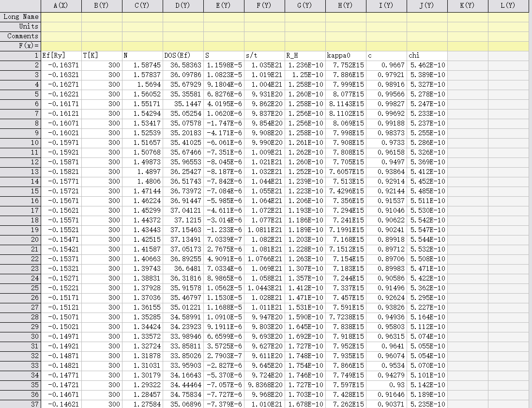Viewport: 532px width, 408px height.
Task: Select the cell containing -0.16371
Action: [x=61, y=65]
